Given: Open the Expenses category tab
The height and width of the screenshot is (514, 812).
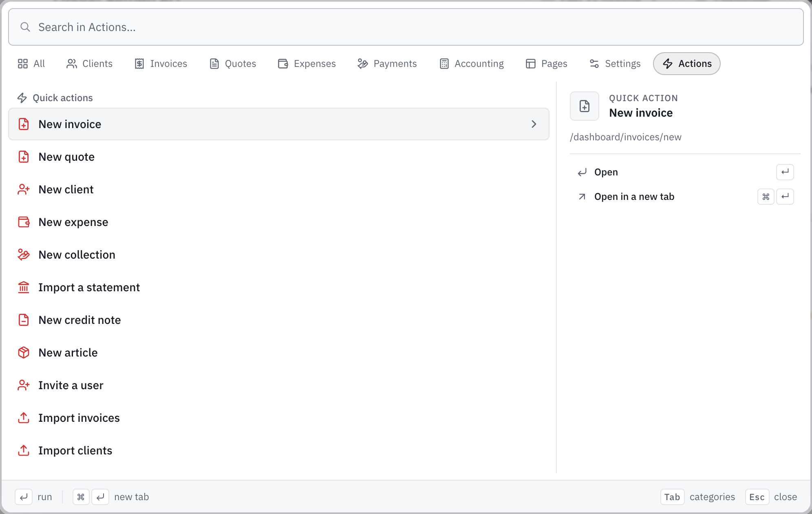Looking at the screenshot, I should (307, 64).
